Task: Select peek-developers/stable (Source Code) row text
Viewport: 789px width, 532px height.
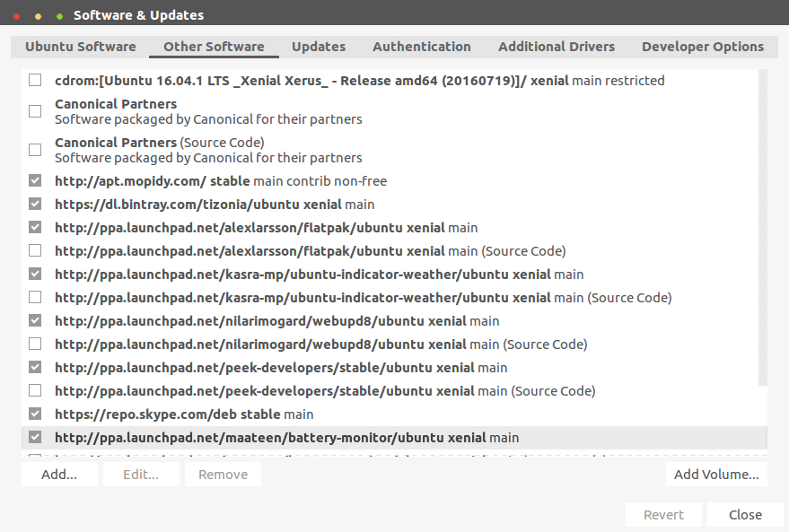Action: 325,391
